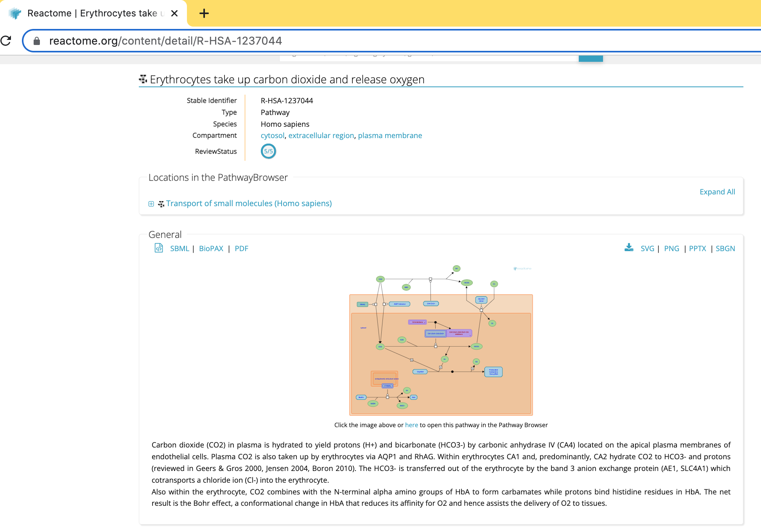This screenshot has width=761, height=532.
Task: Open a new browser tab with plus
Action: [204, 14]
